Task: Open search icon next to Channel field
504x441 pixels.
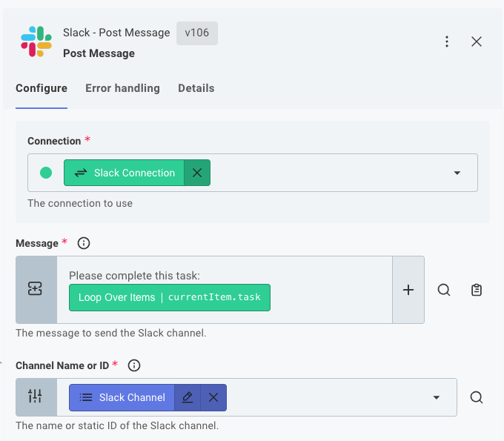Action: click(477, 397)
